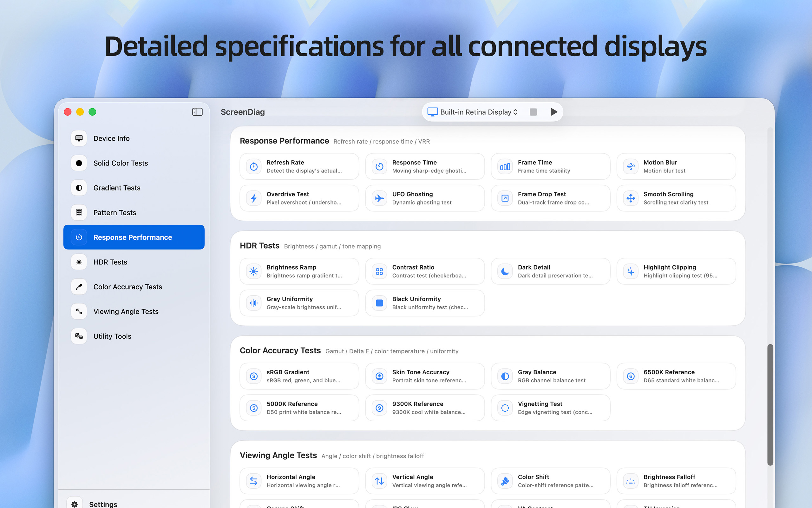Click the 'Black uniformity test (chec...' description
Image resolution: width=812 pixels, height=508 pixels.
click(430, 307)
